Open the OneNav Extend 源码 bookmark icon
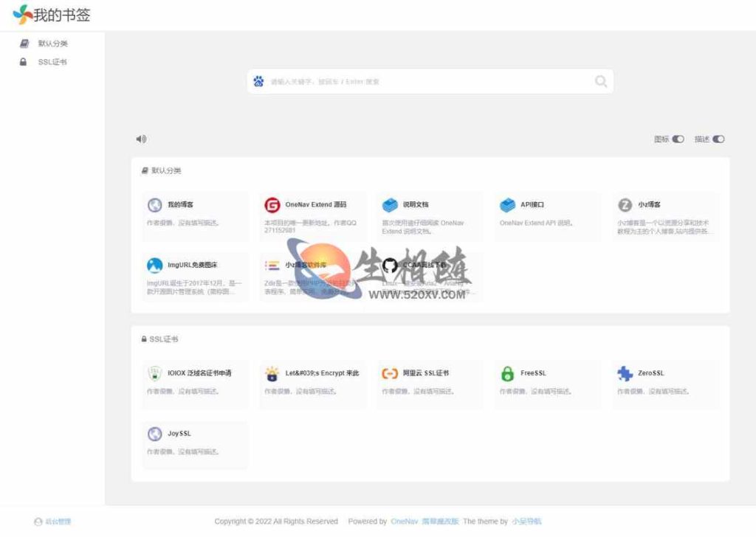The image size is (756, 537). click(x=272, y=205)
